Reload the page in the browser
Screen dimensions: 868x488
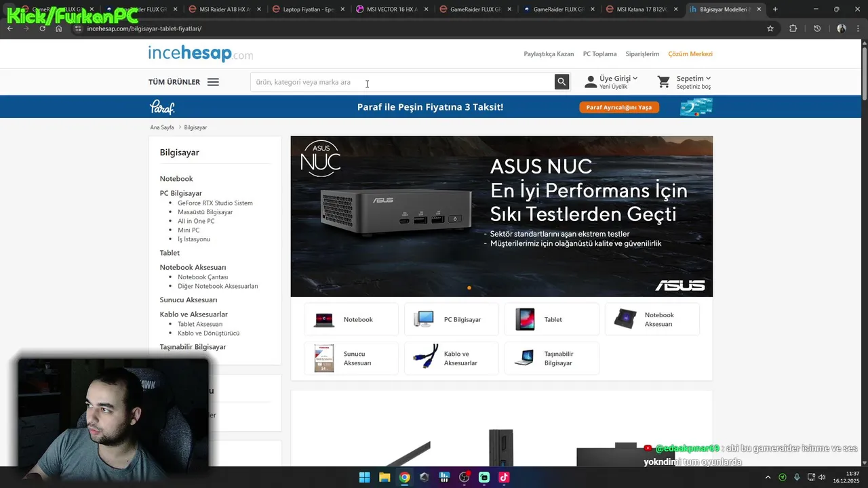point(42,28)
